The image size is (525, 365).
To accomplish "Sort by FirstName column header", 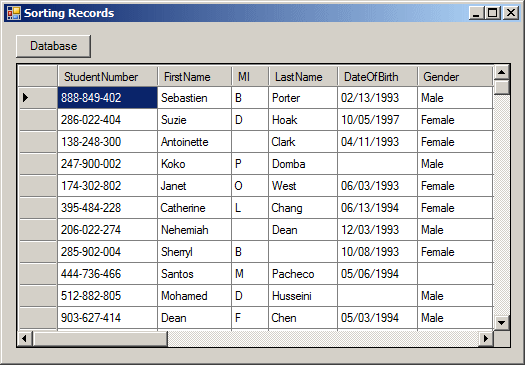I will [x=195, y=77].
